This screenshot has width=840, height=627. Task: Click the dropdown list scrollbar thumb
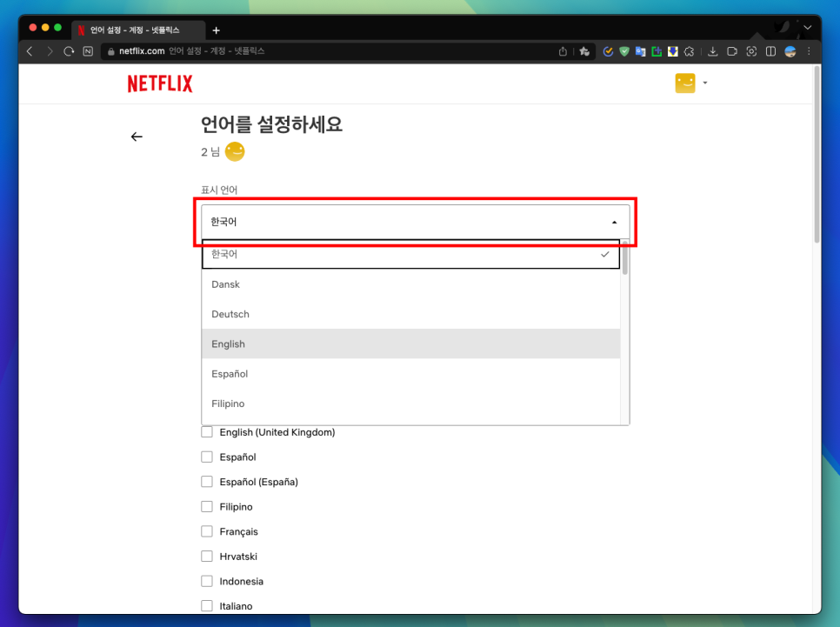(x=624, y=257)
